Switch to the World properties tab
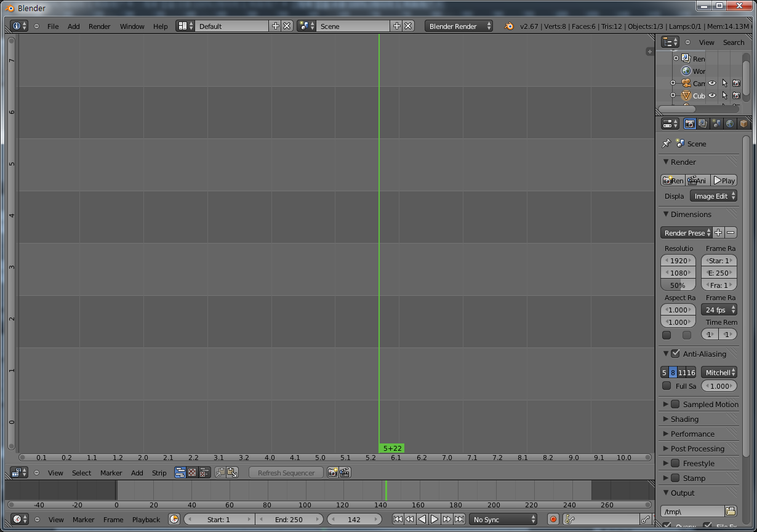 pyautogui.click(x=730, y=124)
